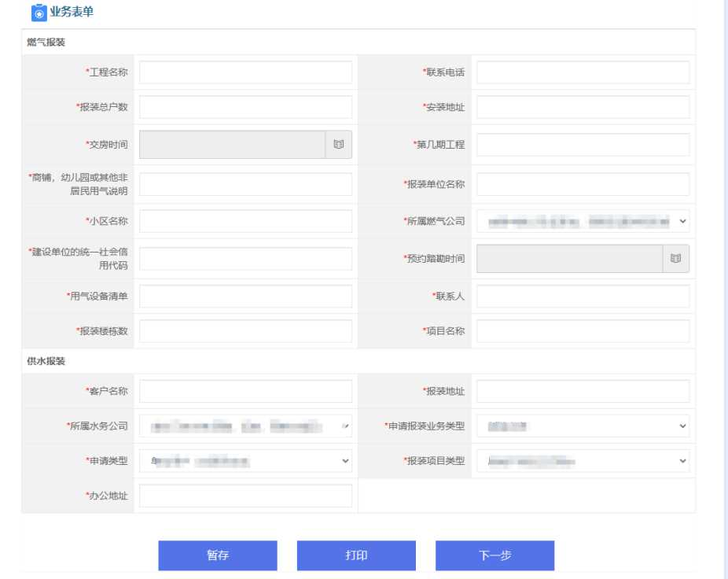Focus the 工程名称 input field
Viewport: 728px width, 579px height.
pos(245,72)
